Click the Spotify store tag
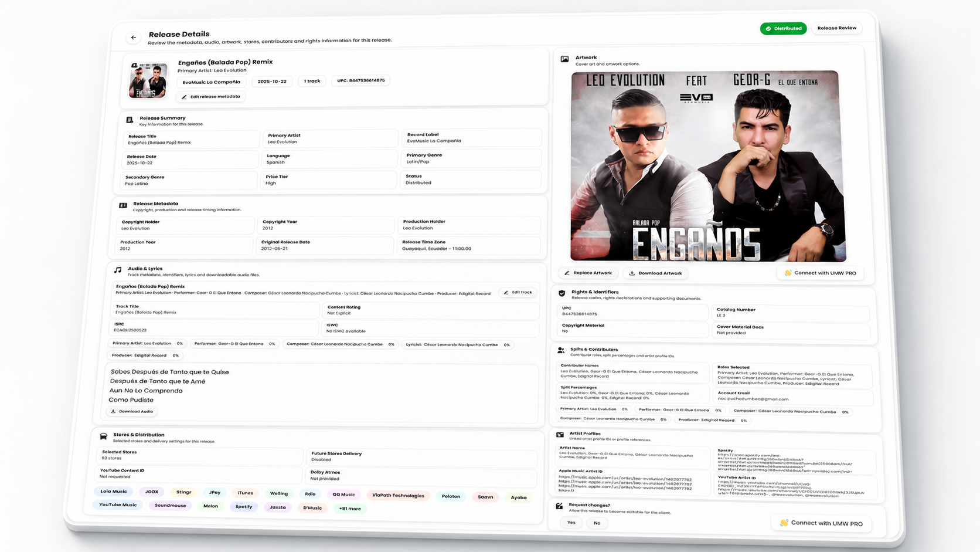The height and width of the screenshot is (552, 980). 243,506
